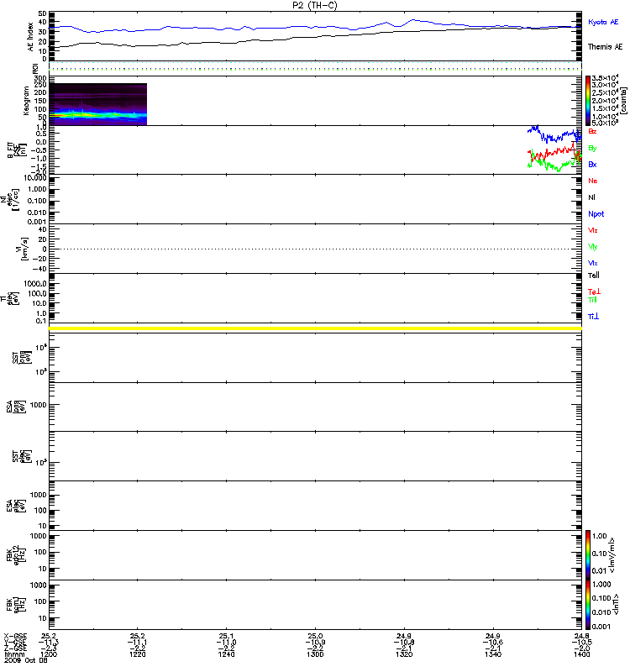Click the B_FIT GSE panel axis label
This screenshot has height=672, width=630.
point(17,150)
